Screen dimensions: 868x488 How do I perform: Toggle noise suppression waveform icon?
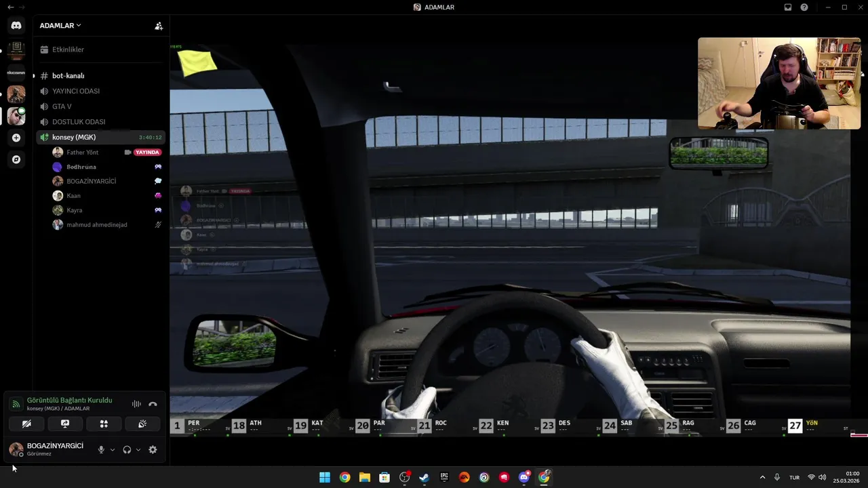pos(136,404)
